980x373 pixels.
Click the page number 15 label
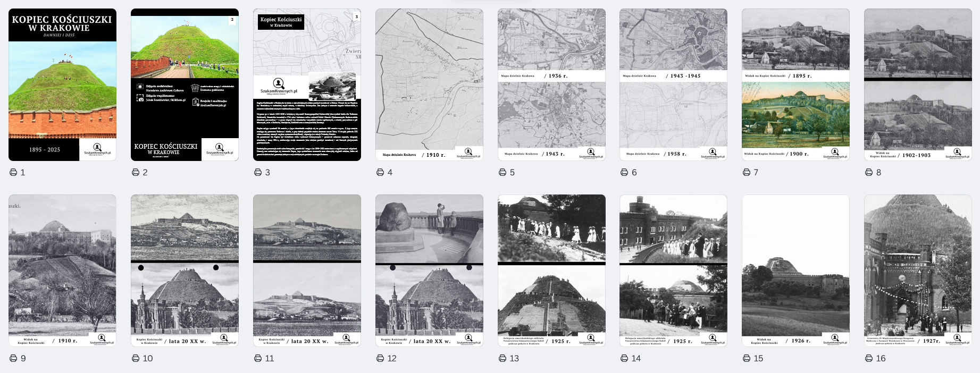(x=758, y=358)
